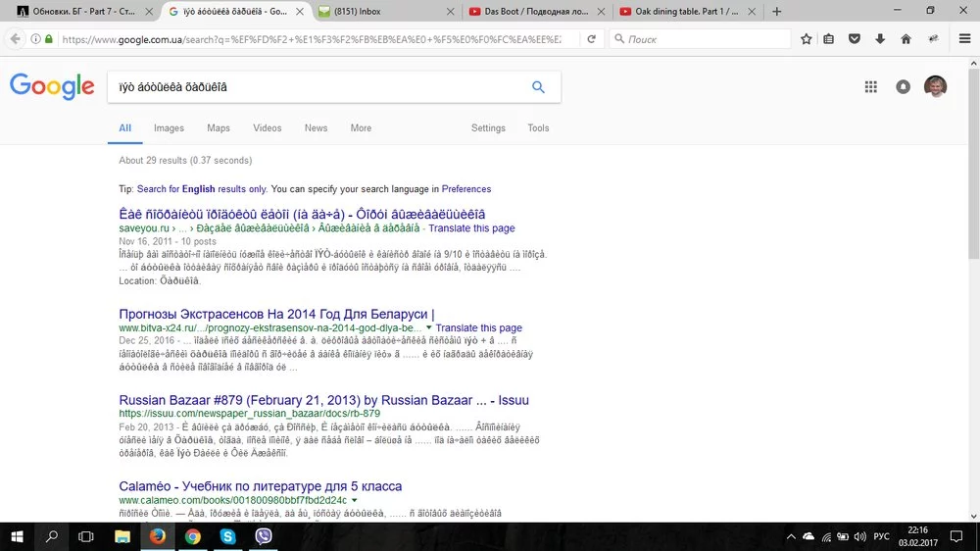Viewport: 980px width, 551px height.
Task: Click the Firefox URL address bar
Action: pyautogui.click(x=312, y=39)
